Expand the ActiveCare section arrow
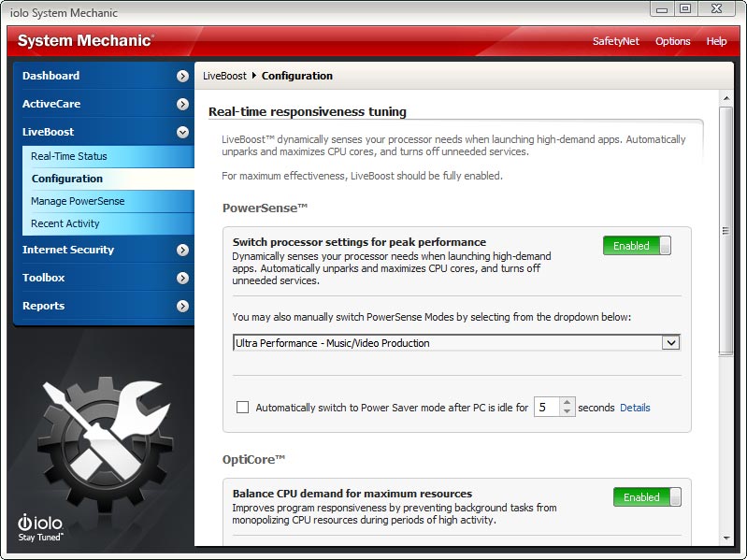The width and height of the screenshot is (747, 560). click(182, 104)
